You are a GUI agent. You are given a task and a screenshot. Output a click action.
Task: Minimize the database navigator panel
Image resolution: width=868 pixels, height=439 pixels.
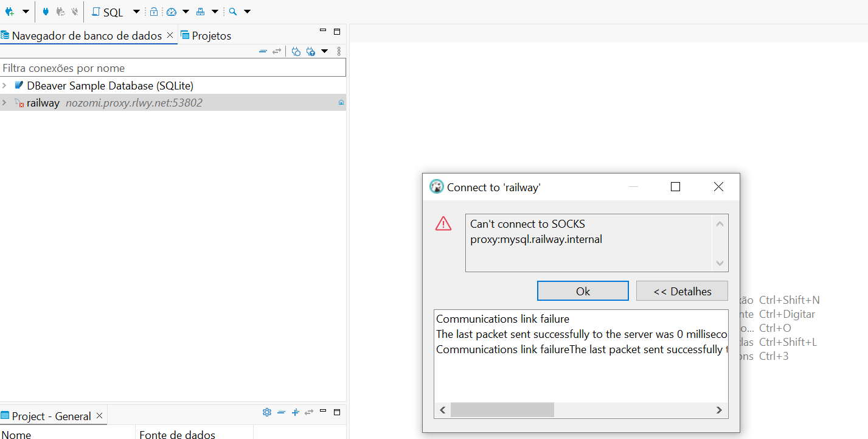323,30
